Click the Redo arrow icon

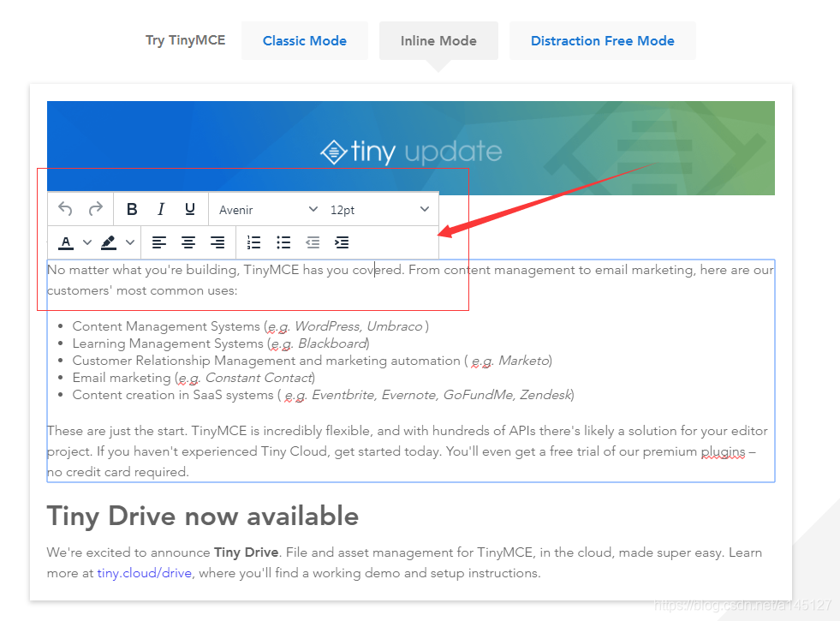(x=95, y=209)
